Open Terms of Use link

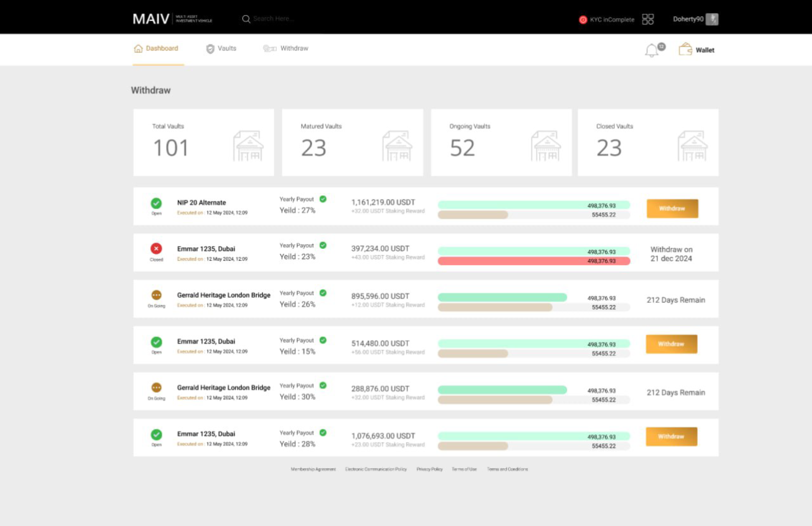[x=464, y=469]
